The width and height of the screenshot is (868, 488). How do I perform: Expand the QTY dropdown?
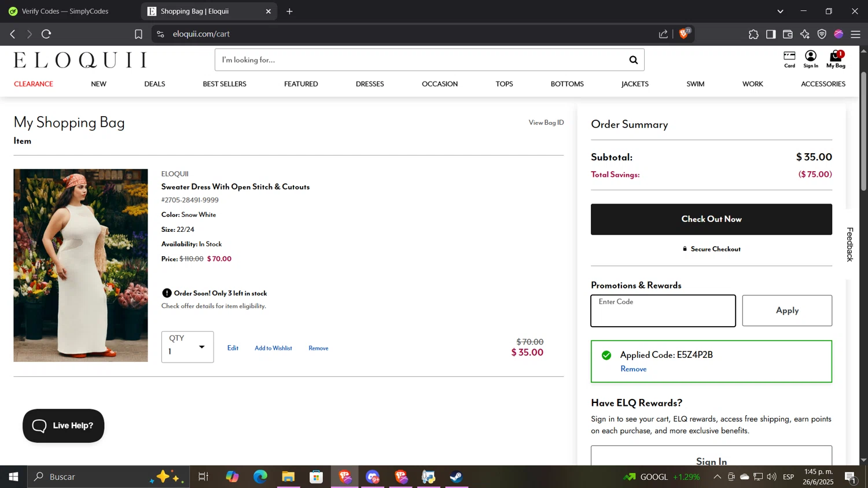pyautogui.click(x=187, y=347)
